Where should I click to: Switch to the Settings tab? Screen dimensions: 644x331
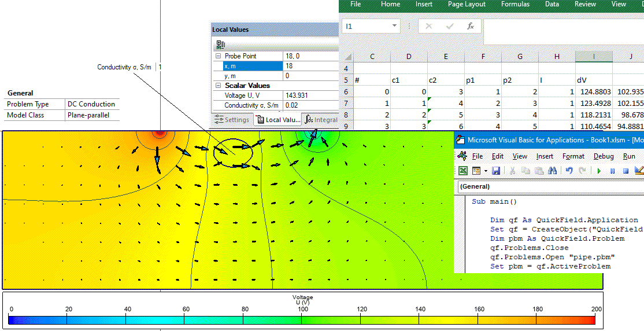232,120
